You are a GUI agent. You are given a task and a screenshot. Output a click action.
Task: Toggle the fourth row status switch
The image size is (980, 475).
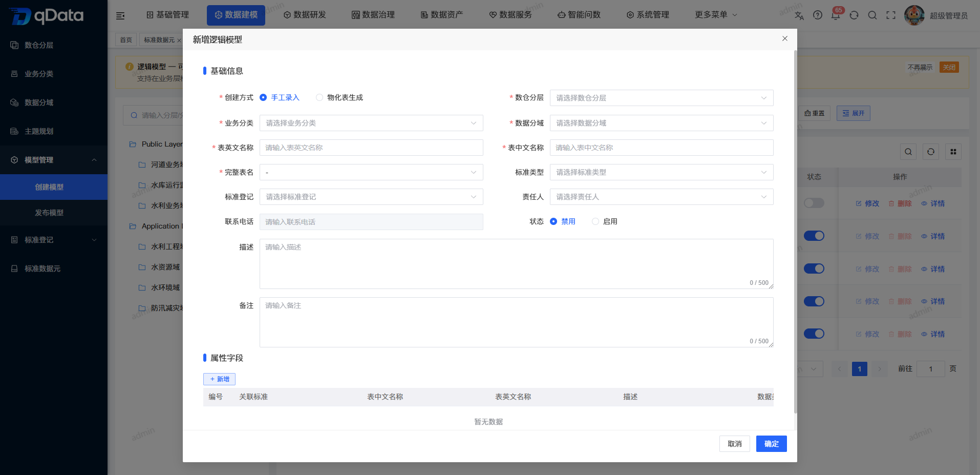coord(814,301)
